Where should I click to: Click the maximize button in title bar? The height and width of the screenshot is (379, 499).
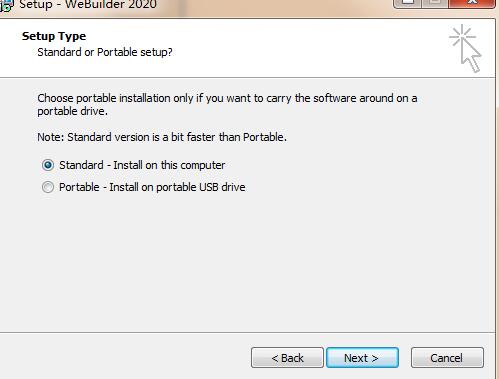435,3
